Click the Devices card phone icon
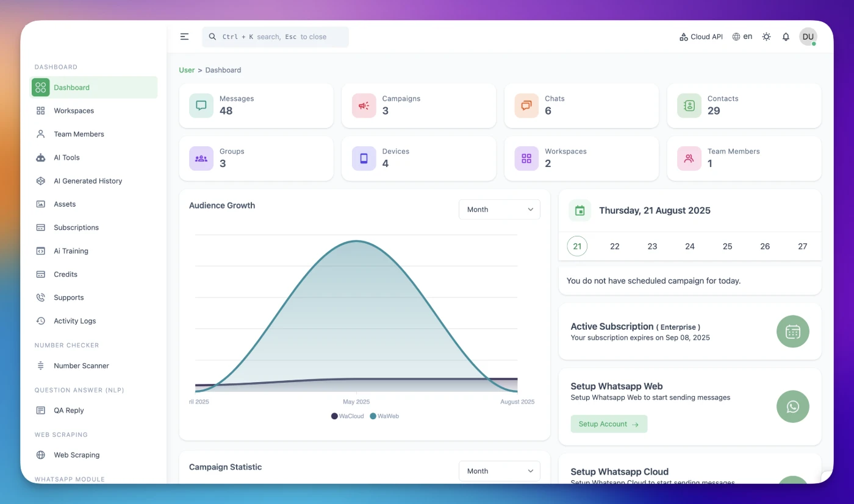854x504 pixels. (x=364, y=158)
